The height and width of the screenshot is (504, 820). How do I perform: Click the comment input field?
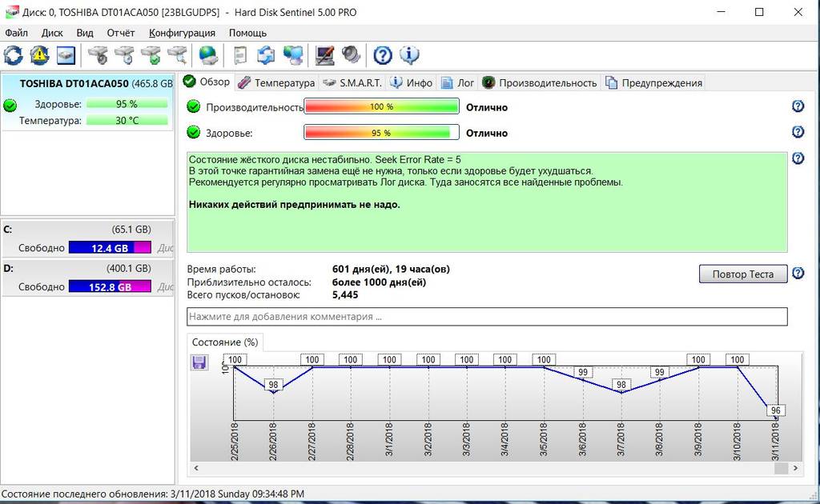487,317
